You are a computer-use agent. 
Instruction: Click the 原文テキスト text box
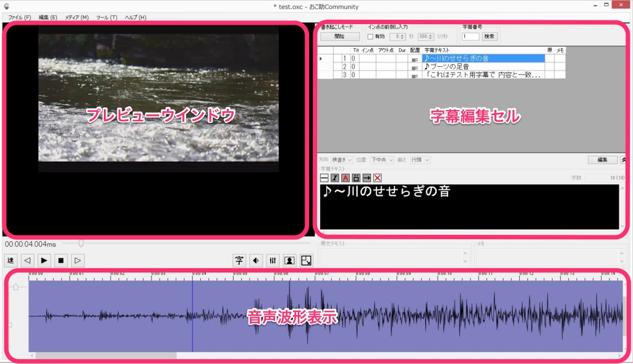tap(394, 257)
